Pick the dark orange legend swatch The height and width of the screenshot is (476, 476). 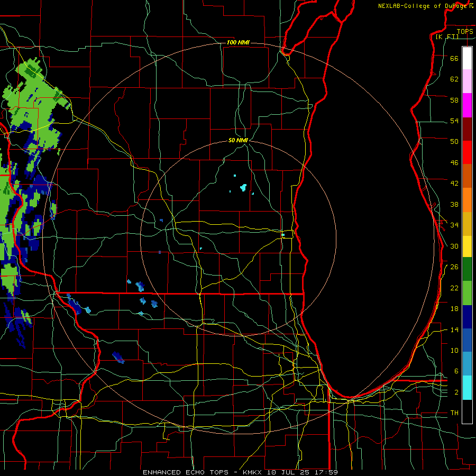pyautogui.click(x=467, y=176)
